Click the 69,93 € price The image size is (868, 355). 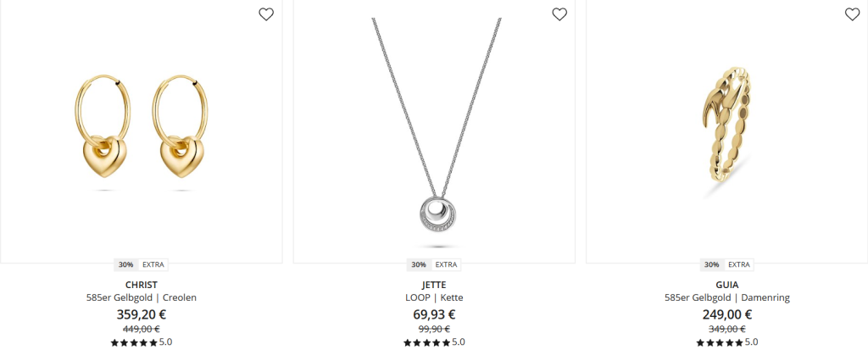(x=434, y=314)
